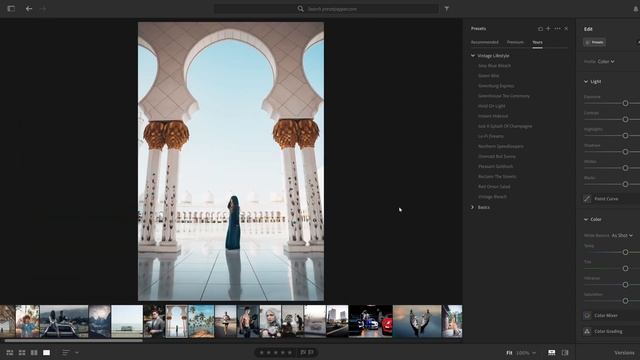Open the Profile Color dropdown
The image size is (640, 360).
click(x=606, y=62)
